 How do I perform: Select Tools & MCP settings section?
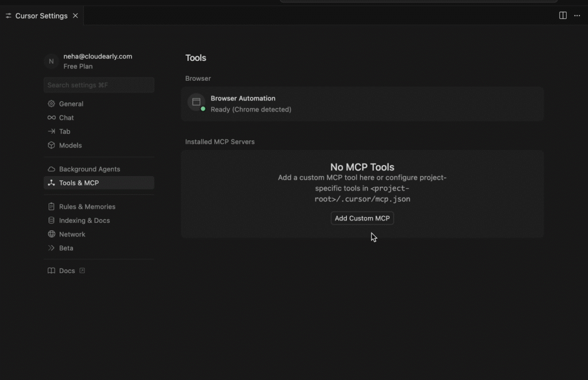click(79, 183)
